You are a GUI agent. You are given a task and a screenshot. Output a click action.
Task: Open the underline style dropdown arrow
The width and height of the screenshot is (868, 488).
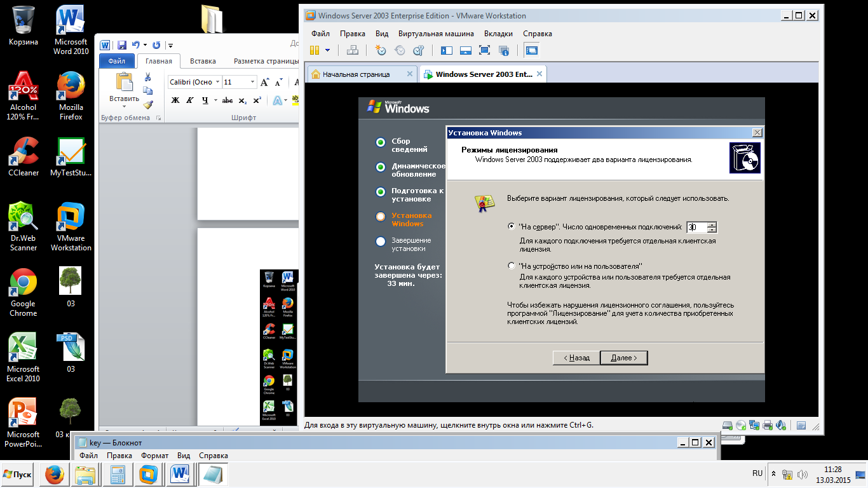(215, 100)
